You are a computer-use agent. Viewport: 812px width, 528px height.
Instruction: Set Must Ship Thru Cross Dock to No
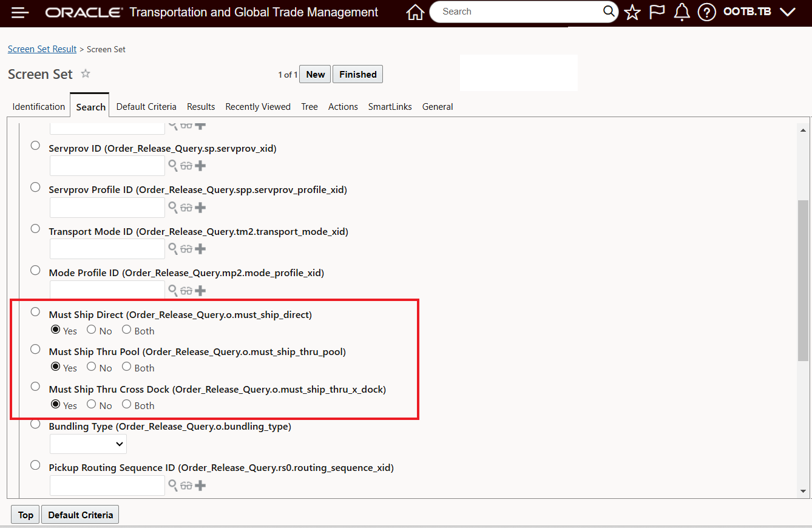[x=91, y=404]
